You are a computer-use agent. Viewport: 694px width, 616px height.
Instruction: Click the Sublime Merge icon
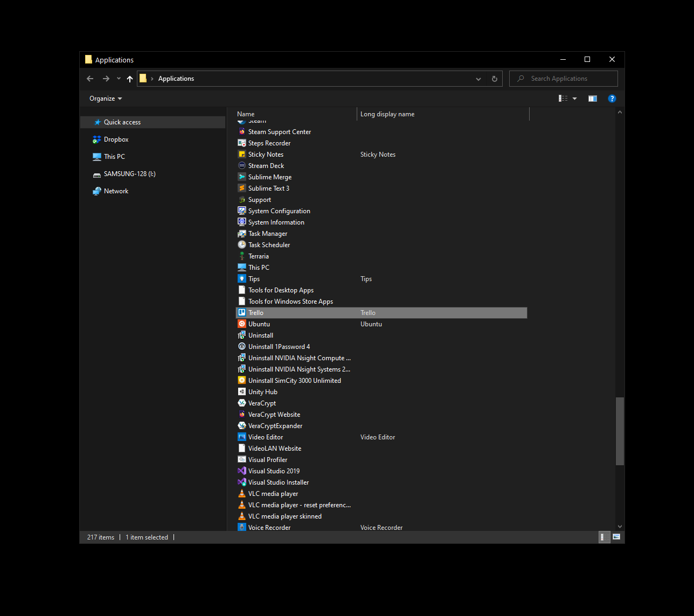point(242,177)
